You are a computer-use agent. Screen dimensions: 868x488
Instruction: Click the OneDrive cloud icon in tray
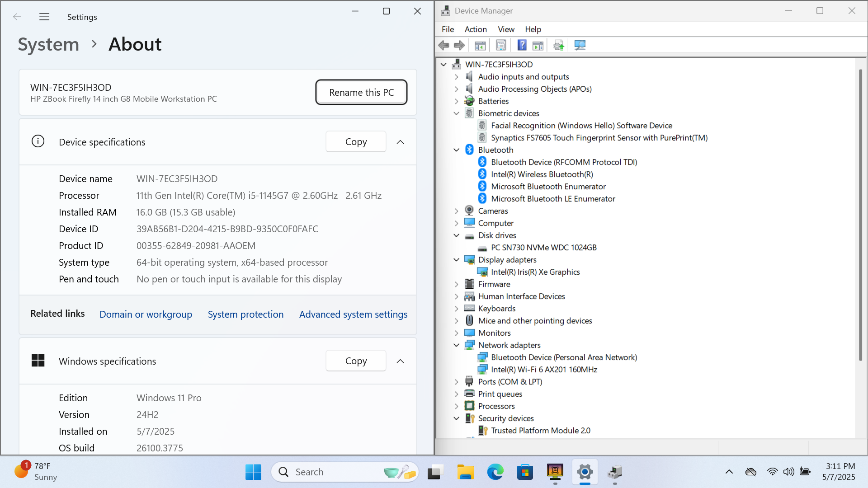pyautogui.click(x=751, y=472)
